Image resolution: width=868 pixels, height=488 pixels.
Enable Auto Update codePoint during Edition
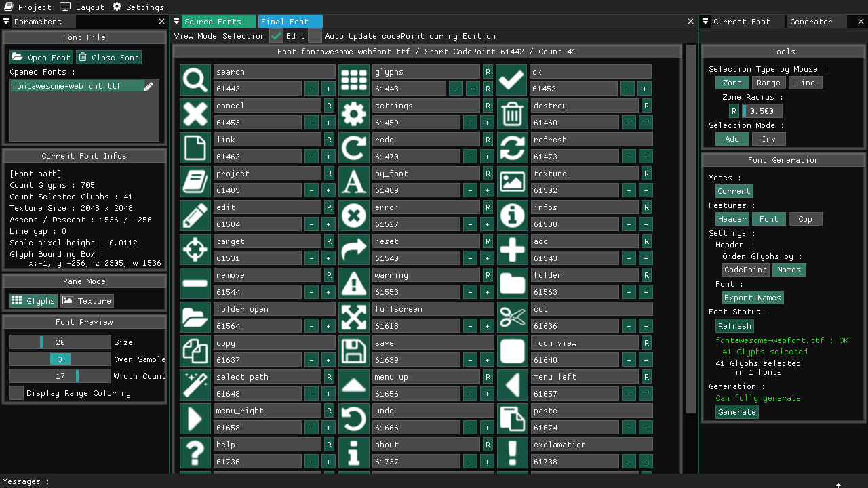tap(315, 36)
